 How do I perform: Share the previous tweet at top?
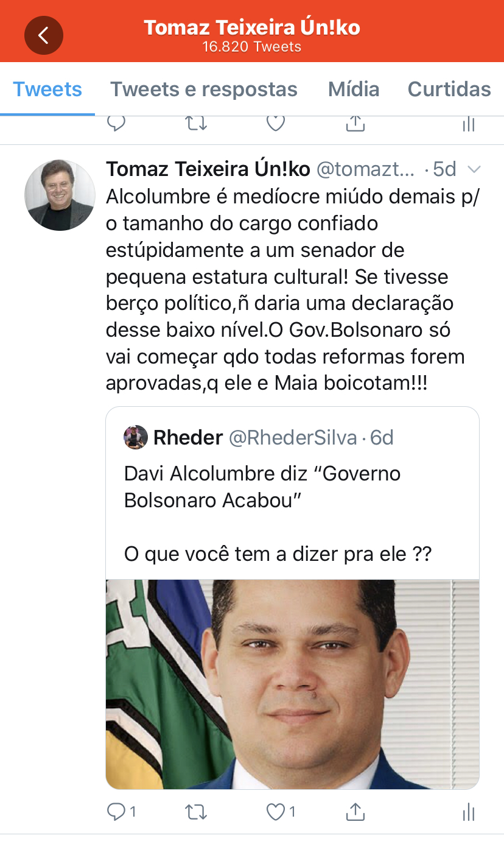[355, 124]
